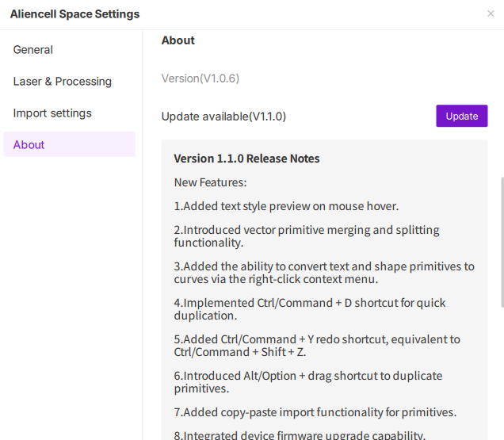The width and height of the screenshot is (504, 440).
Task: Click the release notes vertical scrollbar
Action: point(502,242)
